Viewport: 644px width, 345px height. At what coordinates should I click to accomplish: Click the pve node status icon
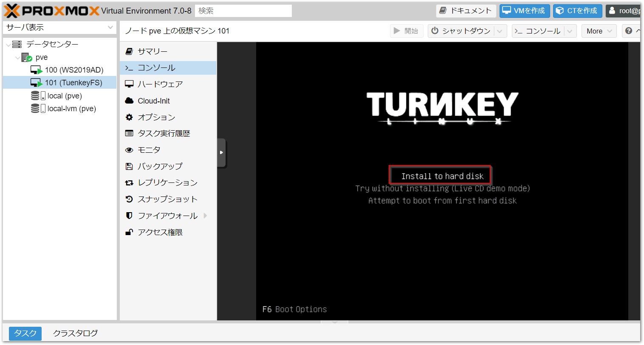click(27, 57)
